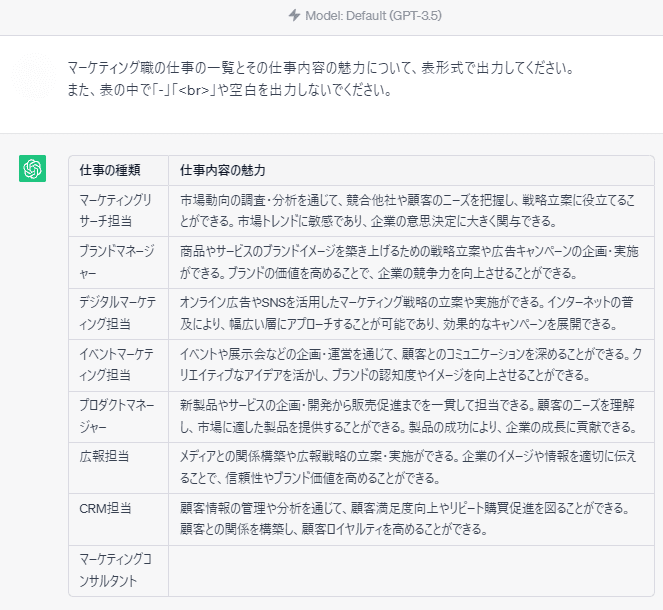Click the green ChatGPT logo avatar

click(x=33, y=168)
